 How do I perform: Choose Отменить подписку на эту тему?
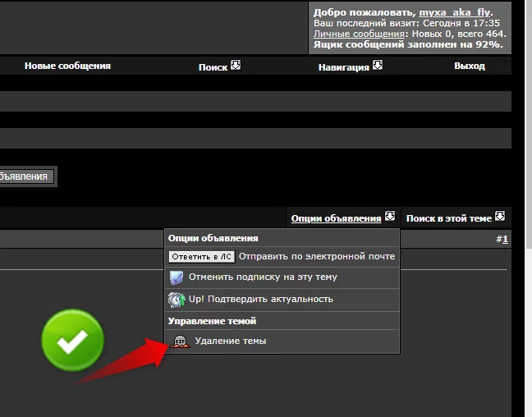263,277
